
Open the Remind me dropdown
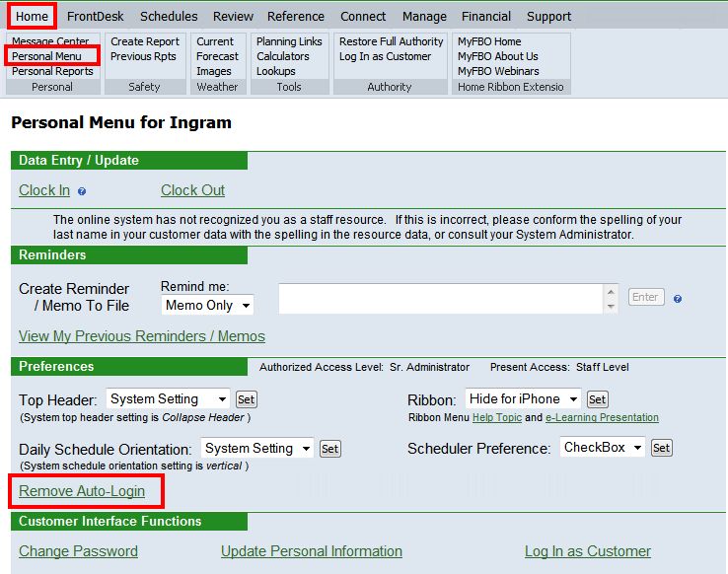click(x=207, y=306)
